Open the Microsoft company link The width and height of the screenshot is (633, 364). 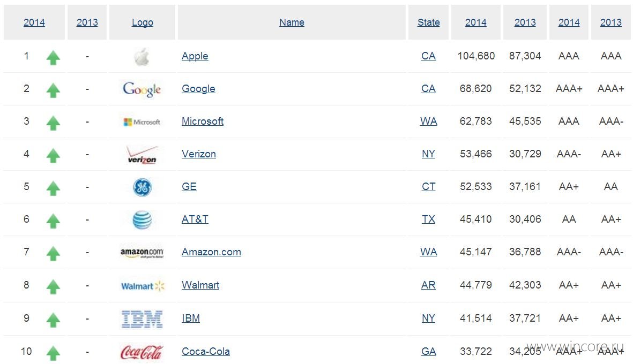[x=203, y=121]
